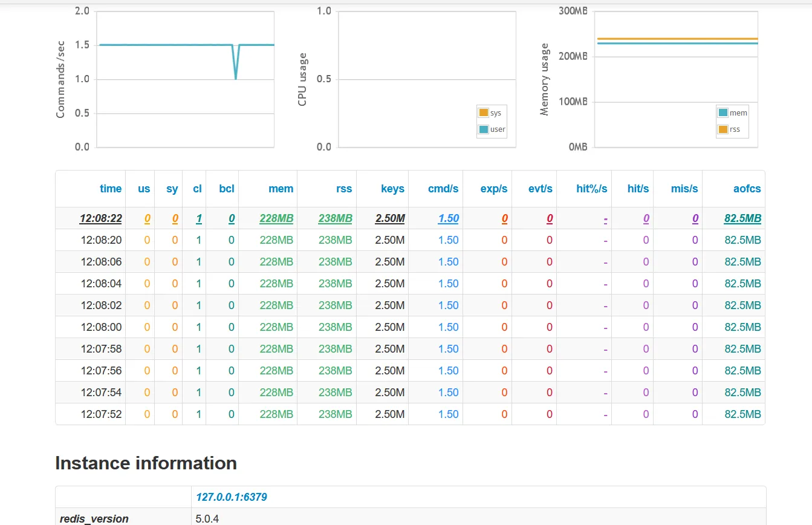
Task: Click 238MB rss value in 12:07:56 row
Action: [335, 371]
